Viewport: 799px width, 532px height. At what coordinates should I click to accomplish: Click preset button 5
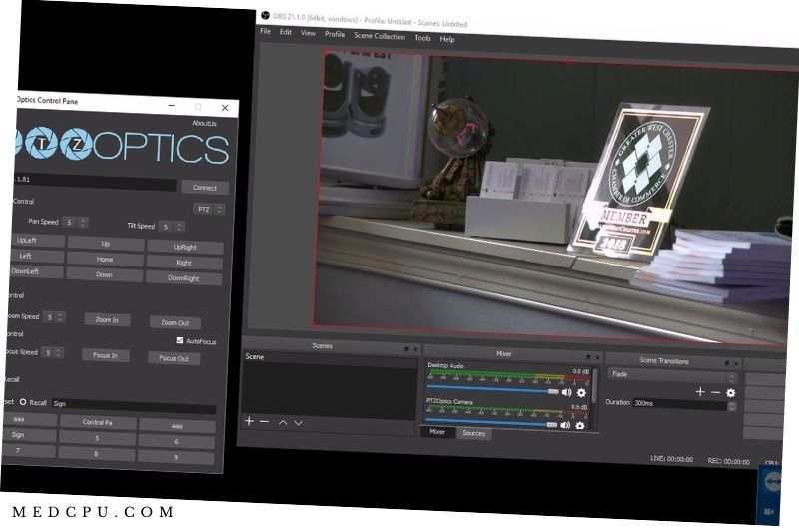click(x=97, y=438)
